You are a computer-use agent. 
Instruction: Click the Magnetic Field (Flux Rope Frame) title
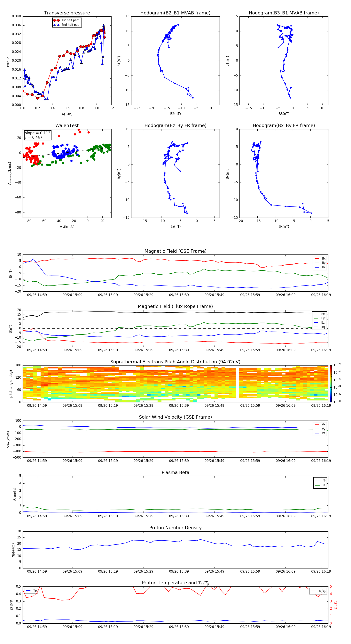(175, 307)
